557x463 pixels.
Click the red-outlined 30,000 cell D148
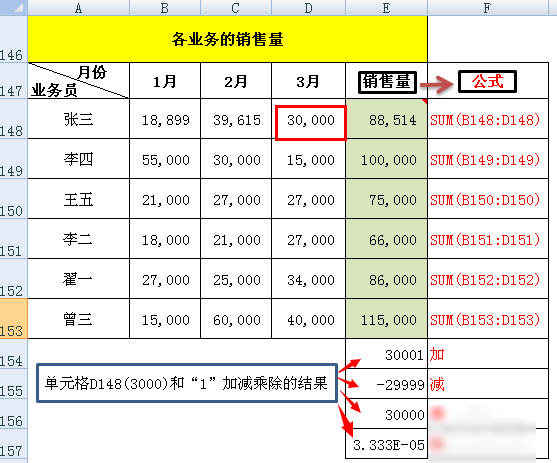pyautogui.click(x=310, y=122)
